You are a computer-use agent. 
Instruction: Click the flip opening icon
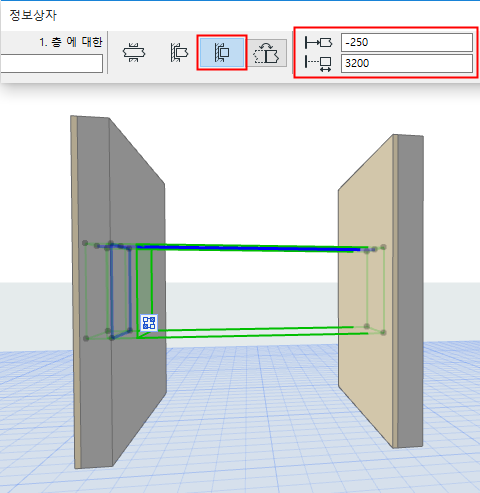click(267, 53)
